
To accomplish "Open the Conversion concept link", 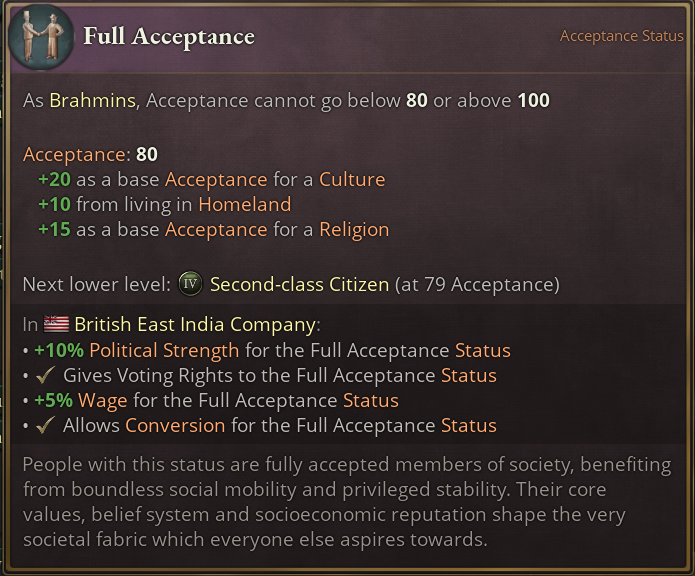I will 175,425.
